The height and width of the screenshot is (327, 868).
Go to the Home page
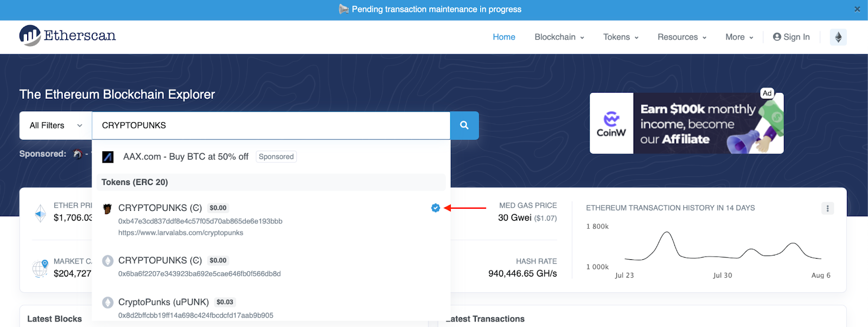coord(504,37)
